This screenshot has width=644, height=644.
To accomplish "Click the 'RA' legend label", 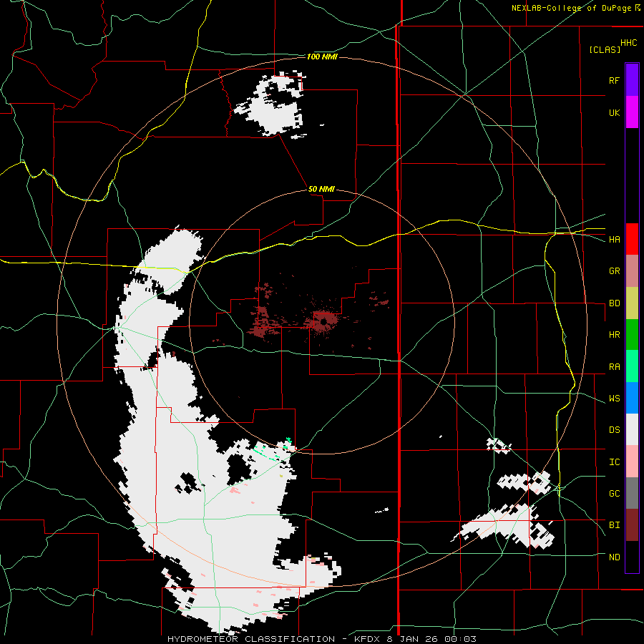I will coord(614,367).
